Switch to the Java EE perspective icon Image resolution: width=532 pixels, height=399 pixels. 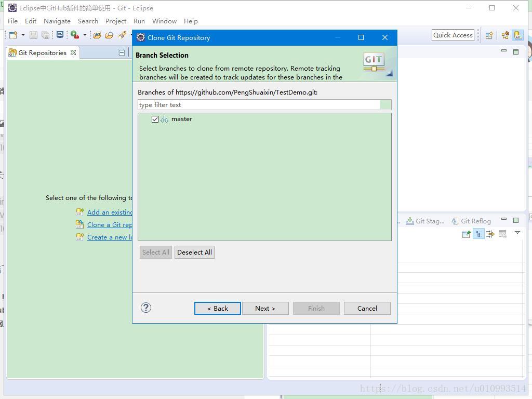tap(505, 35)
